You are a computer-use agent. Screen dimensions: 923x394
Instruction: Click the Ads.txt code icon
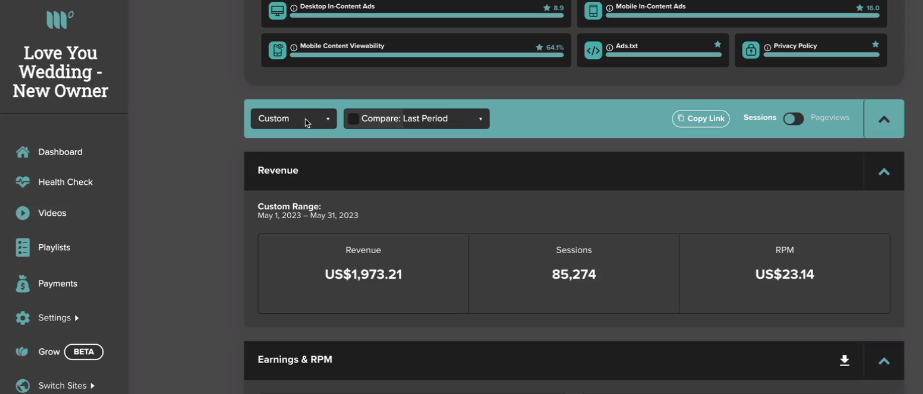[x=593, y=50]
